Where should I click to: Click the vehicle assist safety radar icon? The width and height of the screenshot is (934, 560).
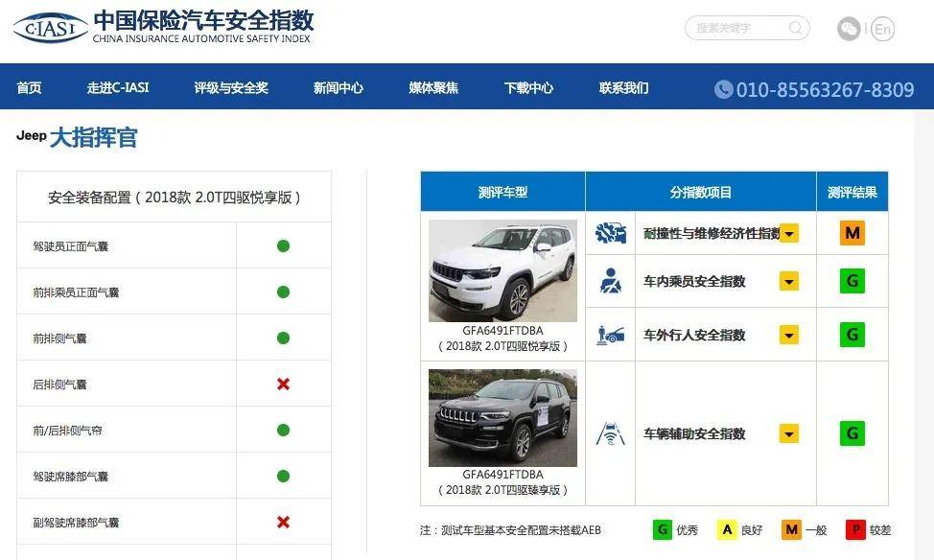tap(610, 433)
